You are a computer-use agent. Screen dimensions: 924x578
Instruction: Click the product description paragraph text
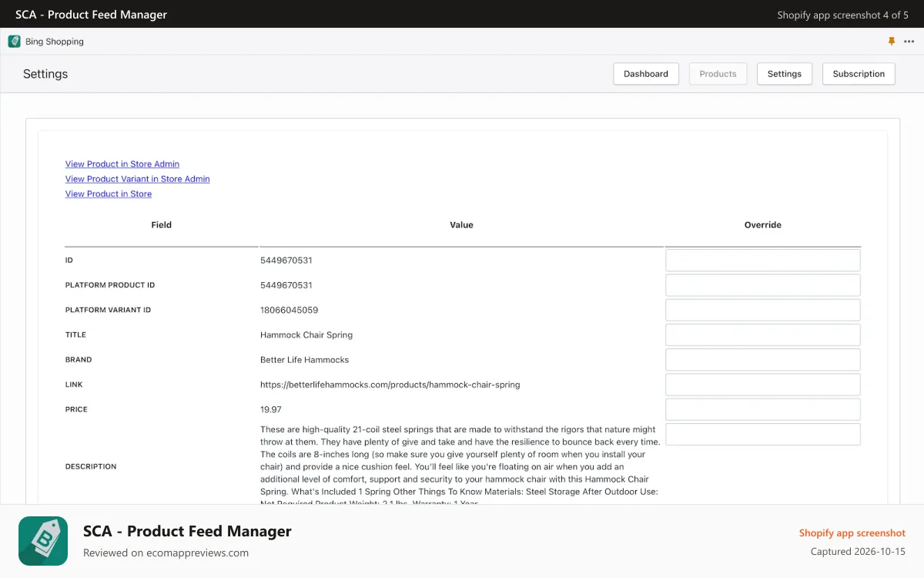460,466
